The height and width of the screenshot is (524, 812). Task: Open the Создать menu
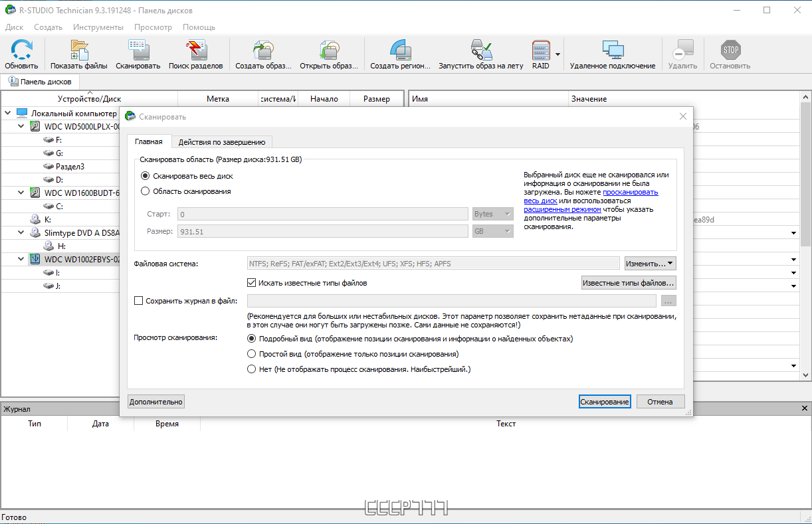48,27
